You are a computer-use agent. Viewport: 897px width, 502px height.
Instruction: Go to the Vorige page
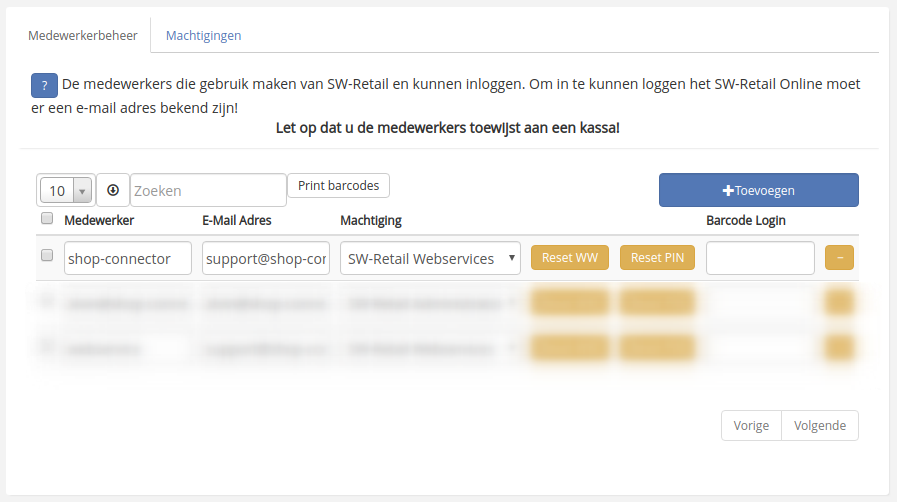click(751, 425)
